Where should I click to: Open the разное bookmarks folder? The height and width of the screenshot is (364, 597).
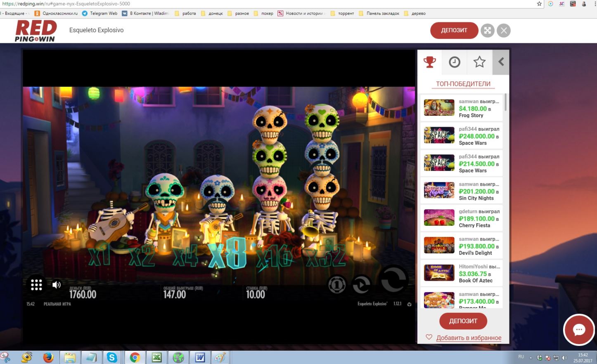point(238,13)
